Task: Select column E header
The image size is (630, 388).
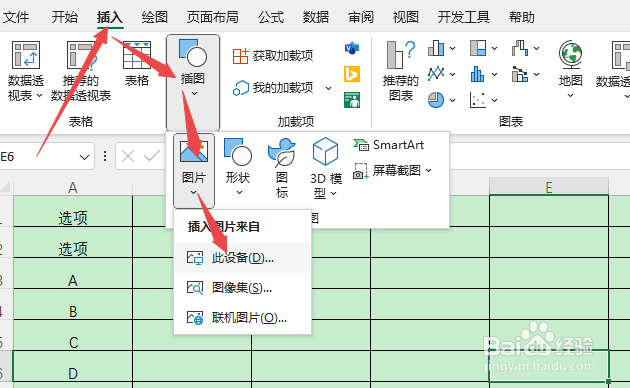Action: point(549,187)
